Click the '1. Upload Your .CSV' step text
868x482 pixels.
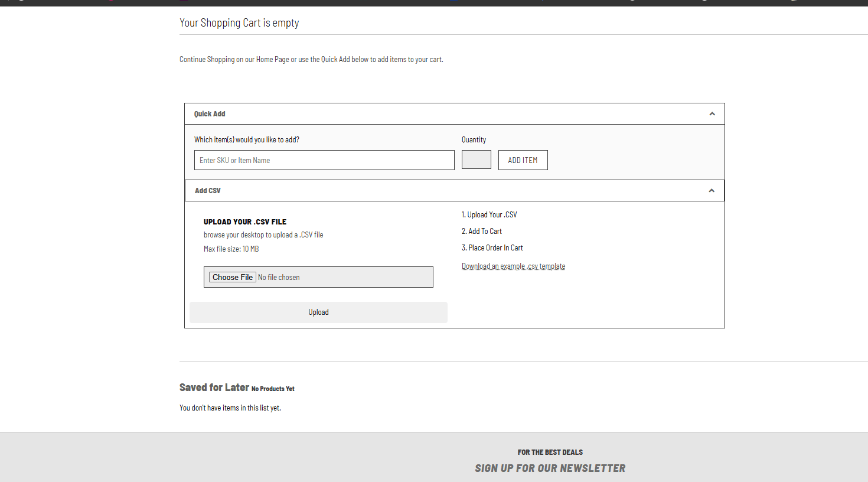click(490, 214)
